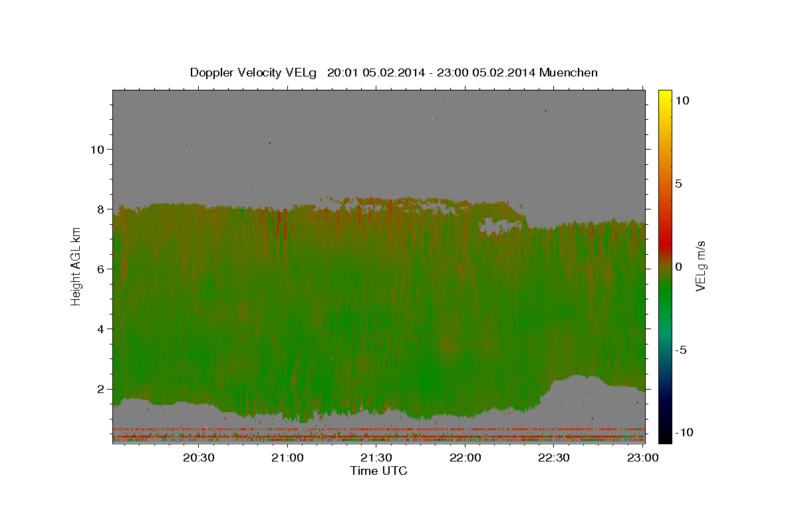Click the height axis label '8'
This screenshot has width=798, height=532.
(100, 209)
